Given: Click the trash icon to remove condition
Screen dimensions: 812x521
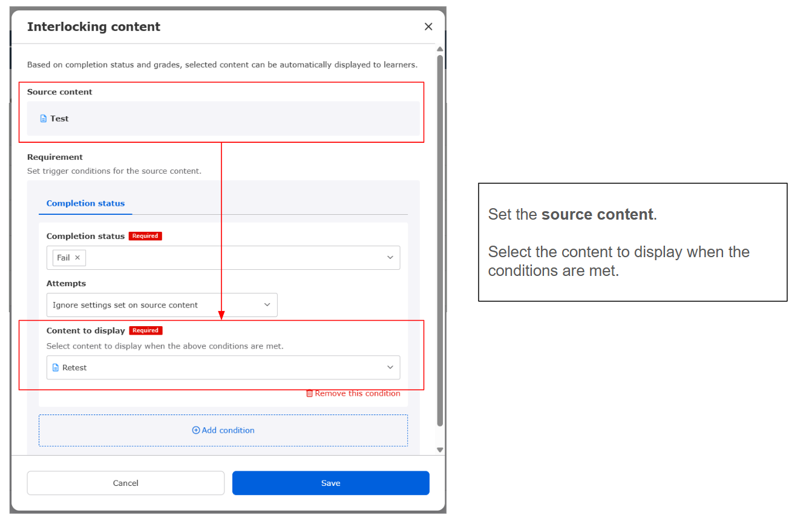Looking at the screenshot, I should pos(310,393).
